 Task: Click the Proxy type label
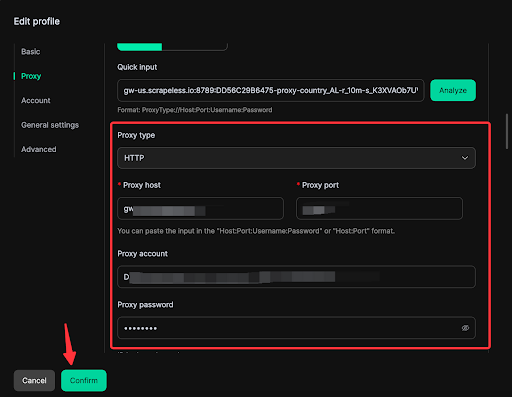[x=136, y=135]
